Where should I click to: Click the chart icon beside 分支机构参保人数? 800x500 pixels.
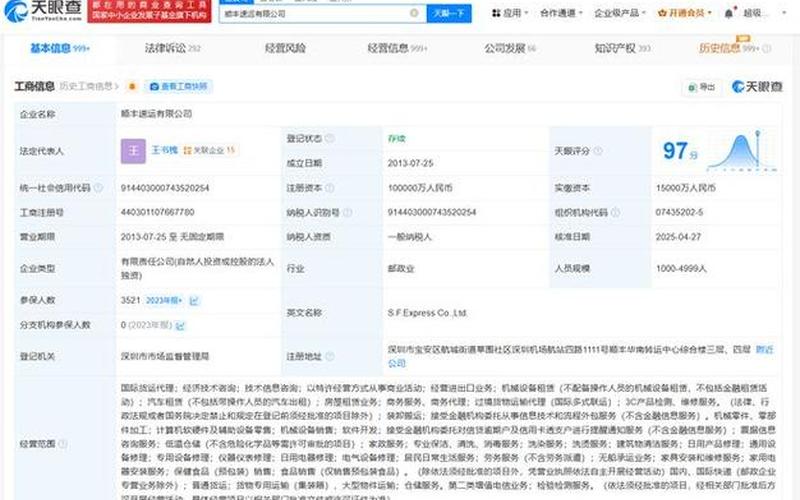[180, 326]
